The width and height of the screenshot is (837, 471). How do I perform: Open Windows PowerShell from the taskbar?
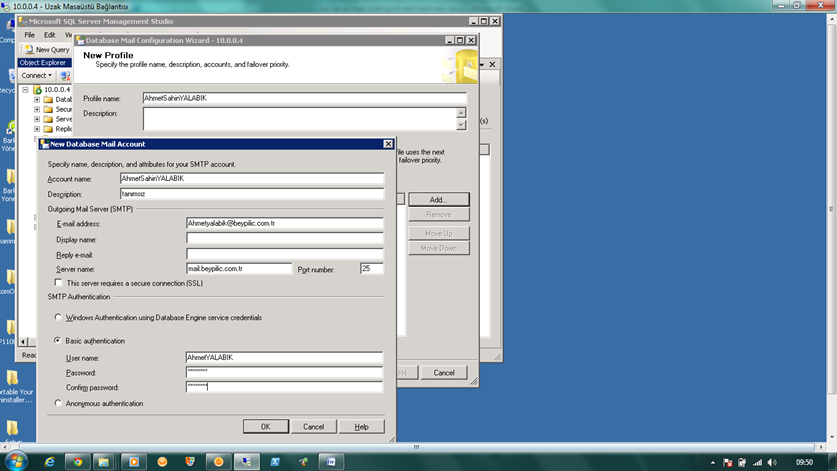(x=275, y=462)
